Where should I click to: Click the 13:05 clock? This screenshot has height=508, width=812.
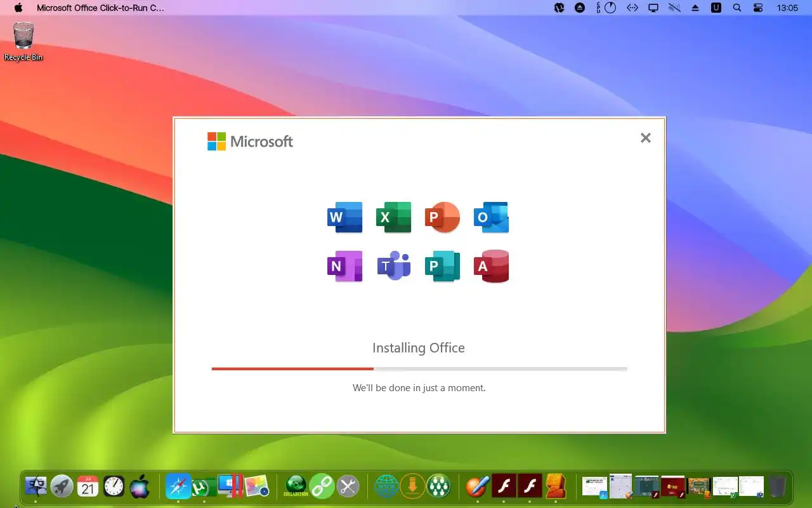coord(787,8)
